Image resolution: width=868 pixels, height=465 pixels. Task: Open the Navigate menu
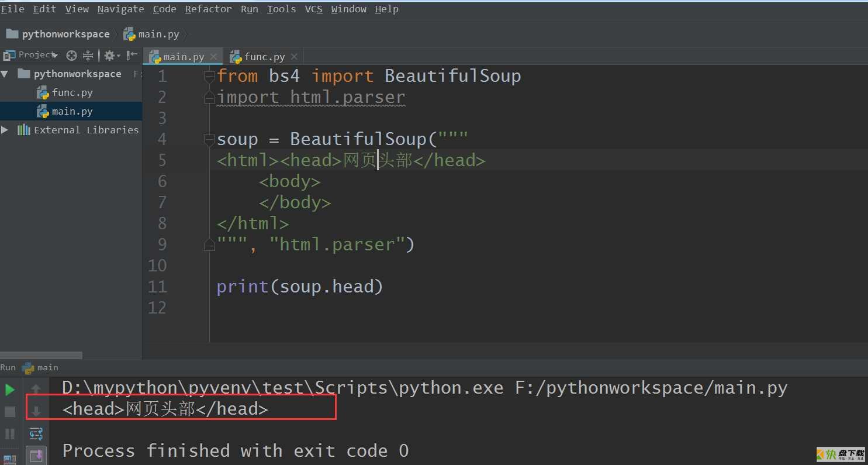click(x=120, y=9)
